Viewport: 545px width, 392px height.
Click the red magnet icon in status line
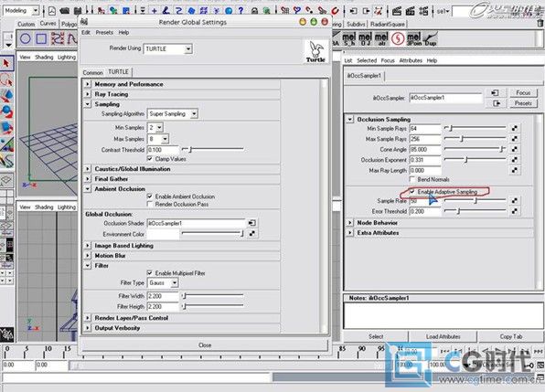[x=335, y=10]
